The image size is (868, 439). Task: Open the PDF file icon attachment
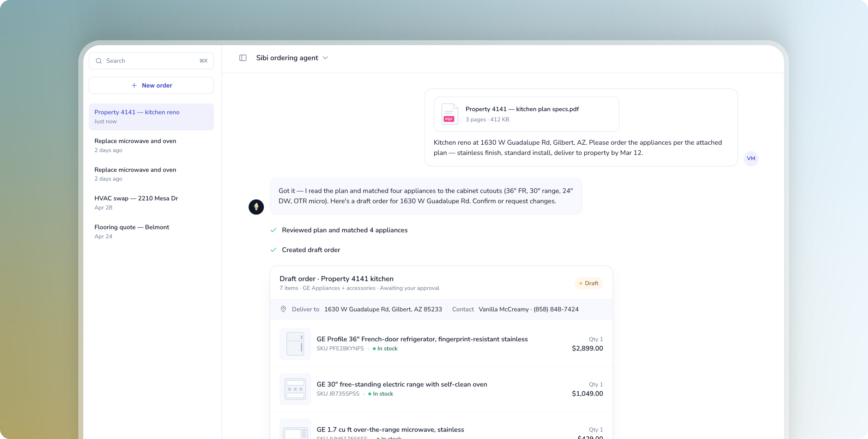[x=450, y=114]
